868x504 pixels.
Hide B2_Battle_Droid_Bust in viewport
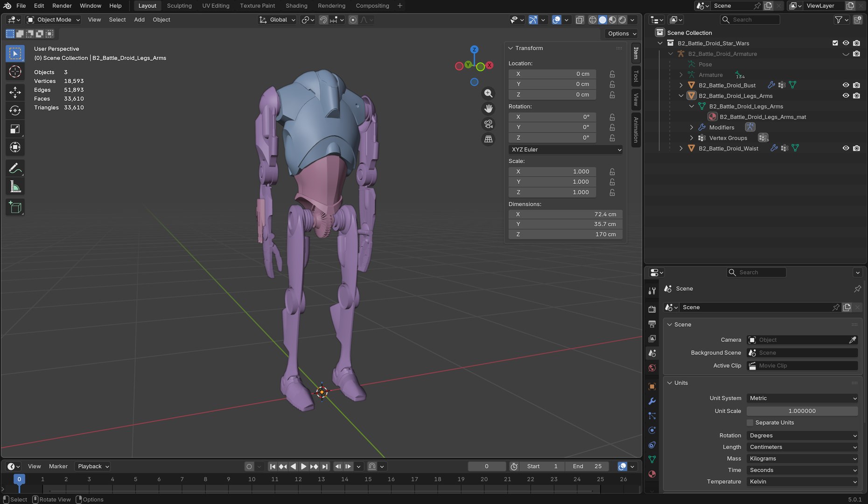[x=846, y=85]
